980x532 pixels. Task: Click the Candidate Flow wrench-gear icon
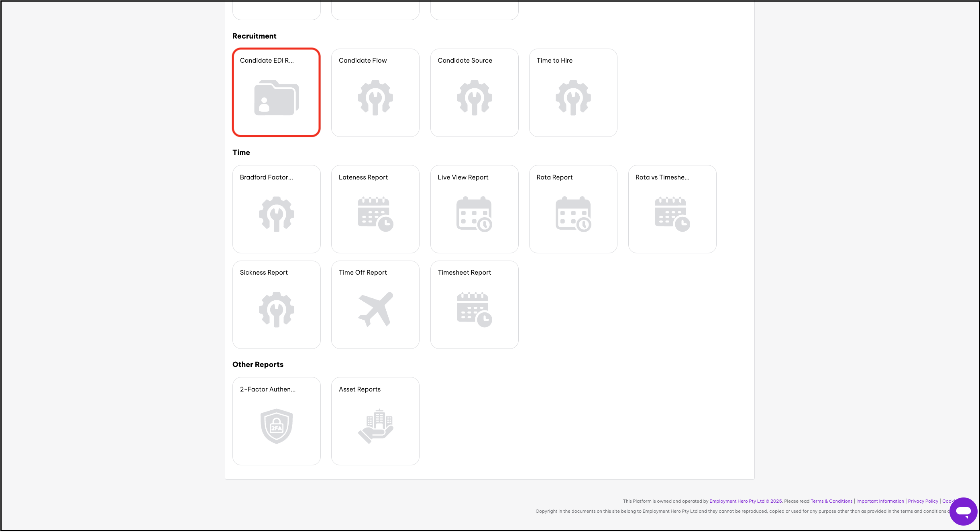point(375,98)
